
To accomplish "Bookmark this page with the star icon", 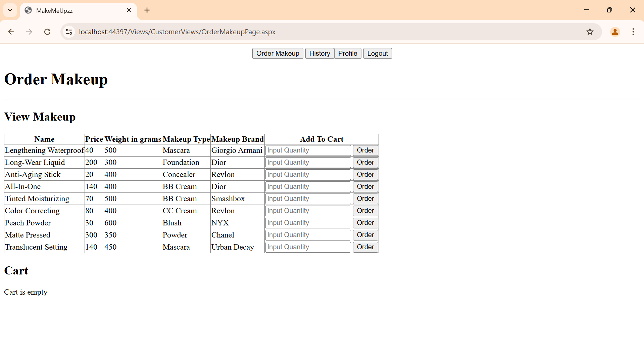I will coord(590,32).
